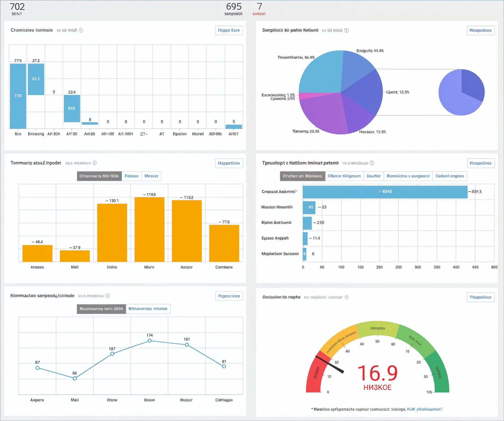Viewport: 504px width, 421px height.
Task: Open the KUK link below the gauge
Action: [x=424, y=409]
